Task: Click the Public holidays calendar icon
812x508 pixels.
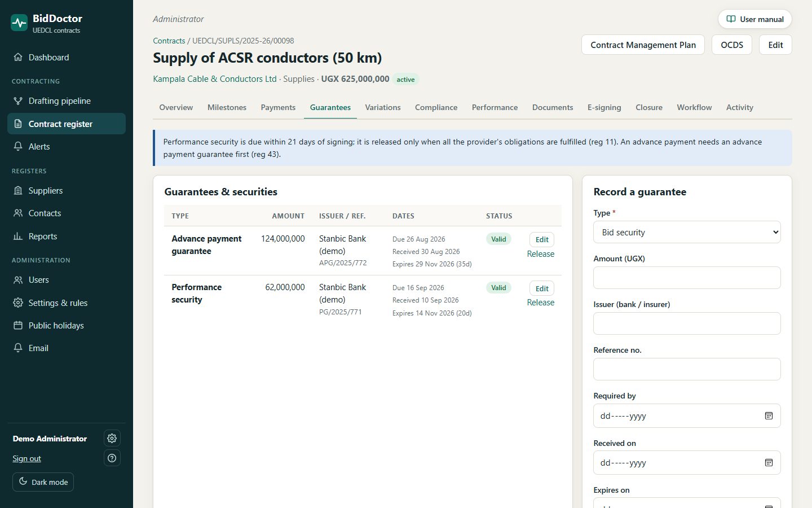Action: [18, 325]
